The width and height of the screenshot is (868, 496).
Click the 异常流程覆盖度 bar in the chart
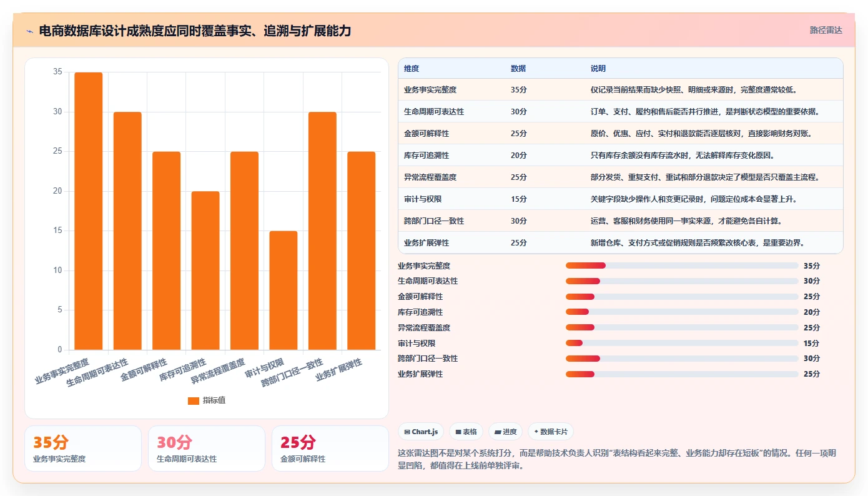(x=244, y=250)
